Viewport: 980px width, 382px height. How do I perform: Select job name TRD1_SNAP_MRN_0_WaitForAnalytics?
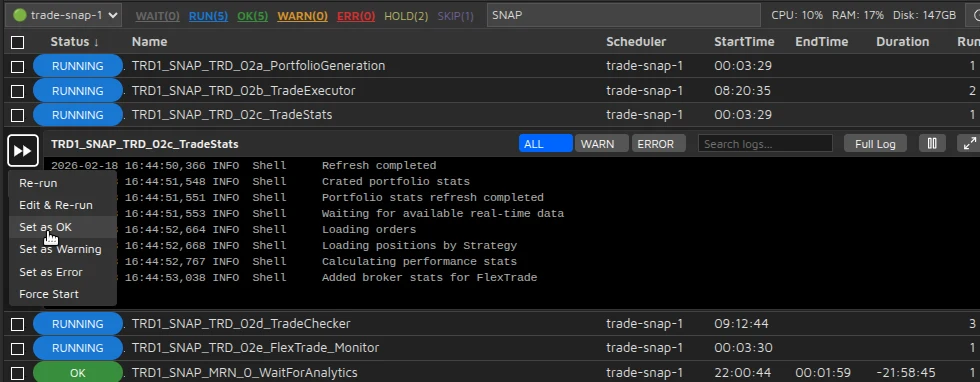click(244, 373)
